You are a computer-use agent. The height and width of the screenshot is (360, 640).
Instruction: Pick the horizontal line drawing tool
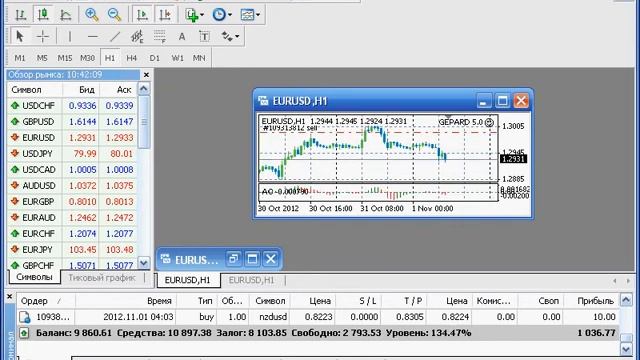click(93, 36)
